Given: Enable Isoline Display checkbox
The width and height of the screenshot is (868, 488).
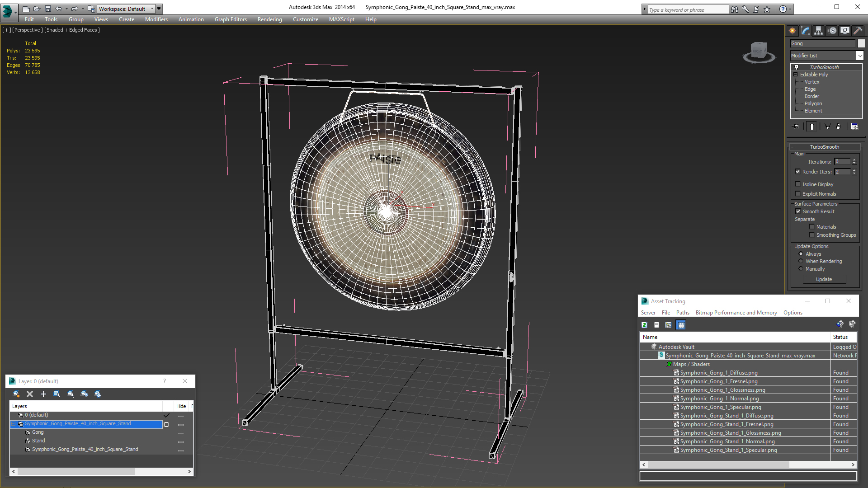Looking at the screenshot, I should (798, 184).
